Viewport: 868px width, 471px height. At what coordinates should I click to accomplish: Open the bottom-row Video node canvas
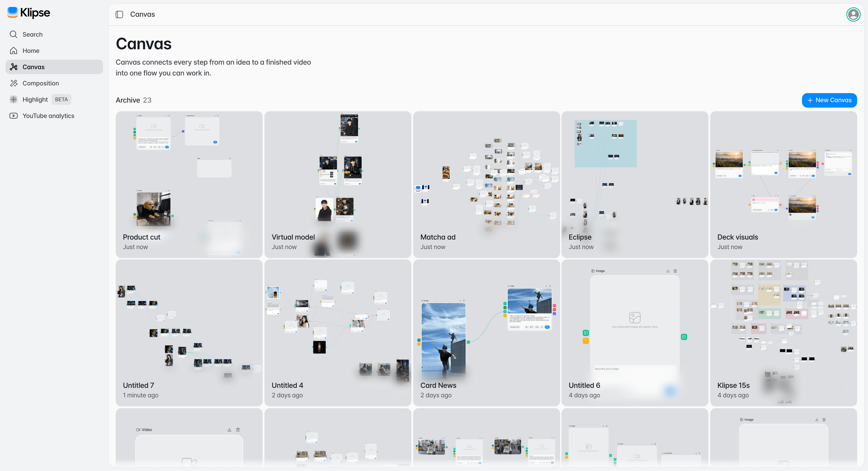(x=189, y=438)
